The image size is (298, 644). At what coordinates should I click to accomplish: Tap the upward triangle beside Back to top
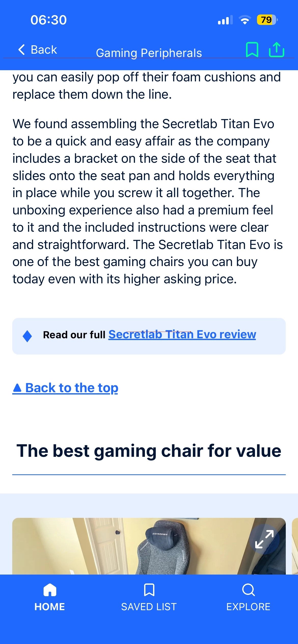pyautogui.click(x=17, y=388)
